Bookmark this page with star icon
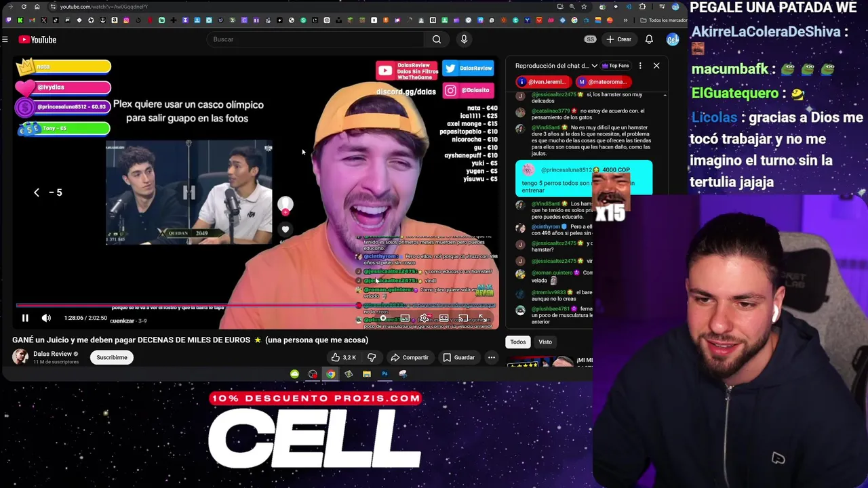Image resolution: width=868 pixels, height=488 pixels. (584, 7)
